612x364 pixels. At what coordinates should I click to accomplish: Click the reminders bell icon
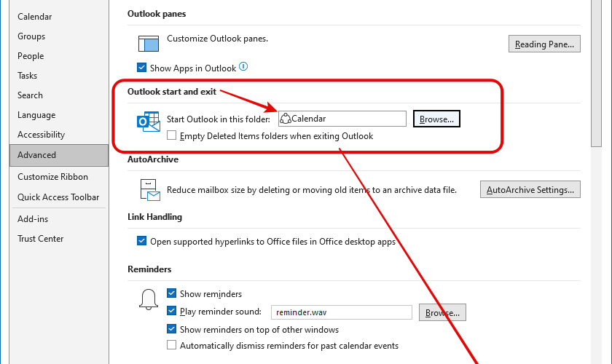click(149, 300)
